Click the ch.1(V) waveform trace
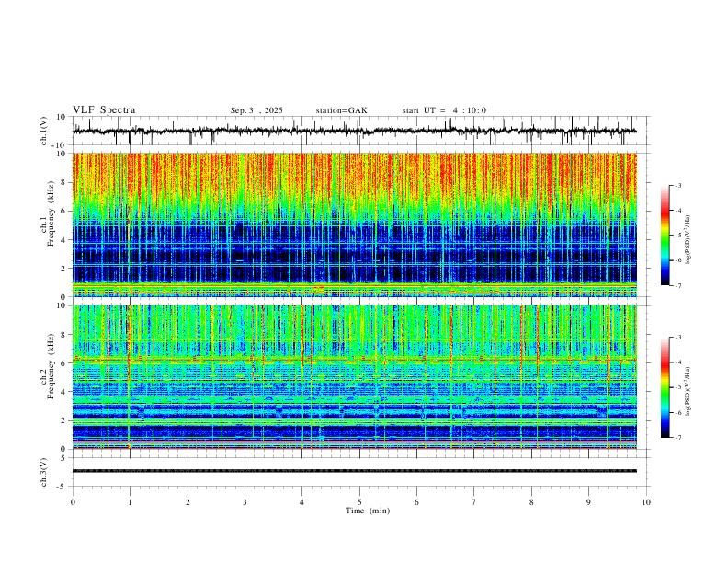Viewport: 728px width, 563px height. click(x=354, y=131)
